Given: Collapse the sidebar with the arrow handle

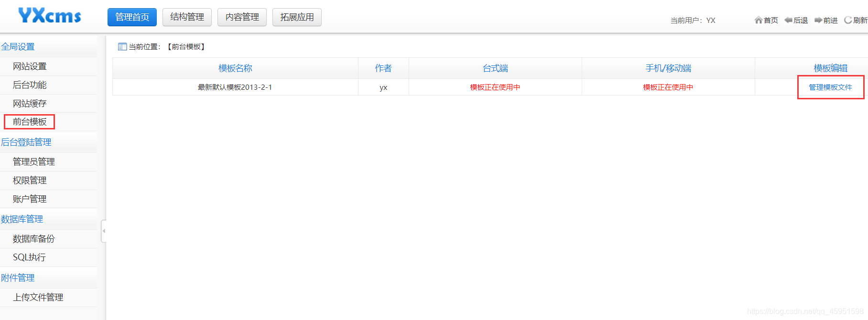Looking at the screenshot, I should [104, 231].
